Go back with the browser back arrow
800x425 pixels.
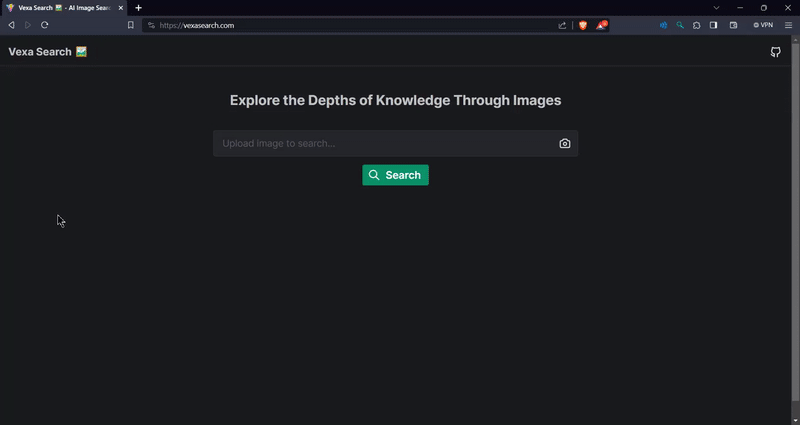[11, 25]
